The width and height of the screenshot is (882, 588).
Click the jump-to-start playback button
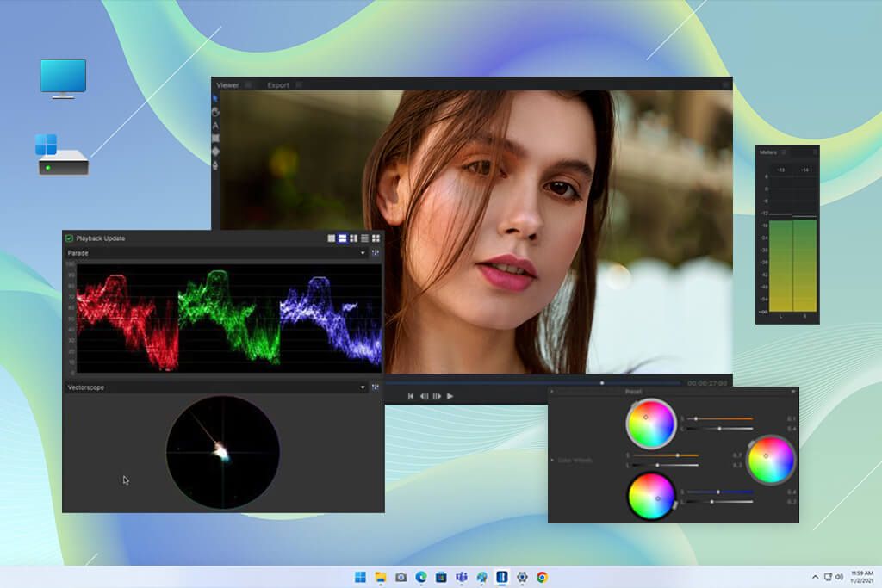[412, 396]
